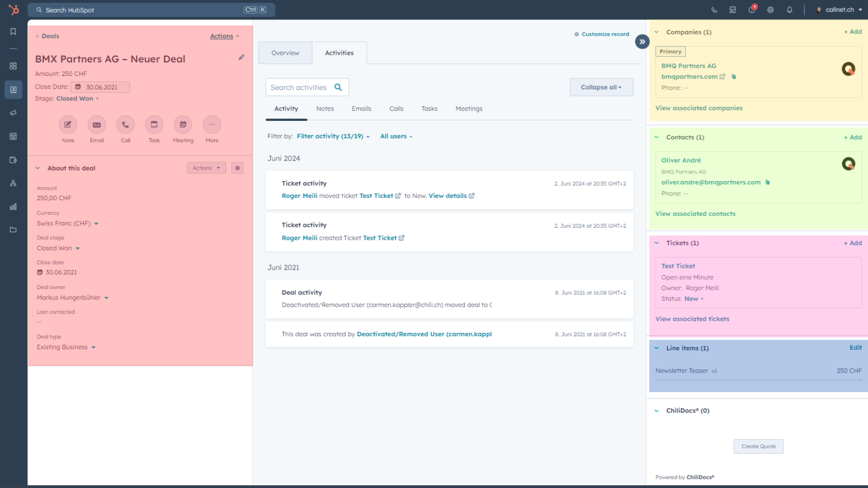The height and width of the screenshot is (488, 868).
Task: Open View details link in ticket activity
Action: pos(451,196)
